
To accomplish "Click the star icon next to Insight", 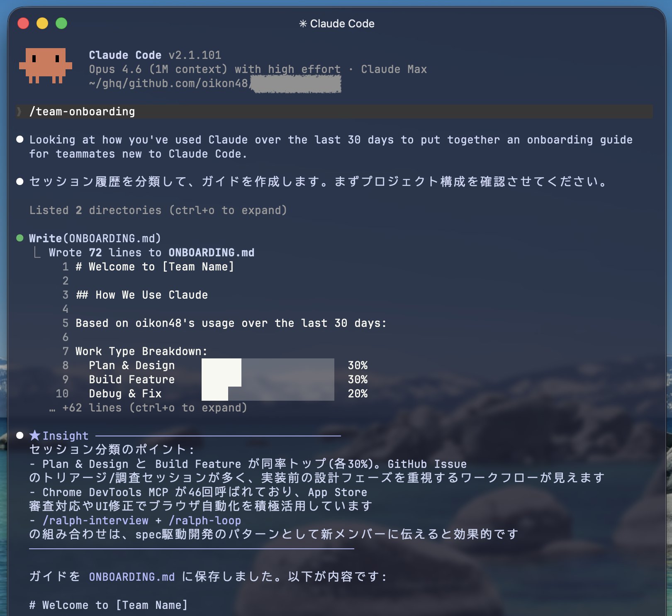I will (x=35, y=436).
